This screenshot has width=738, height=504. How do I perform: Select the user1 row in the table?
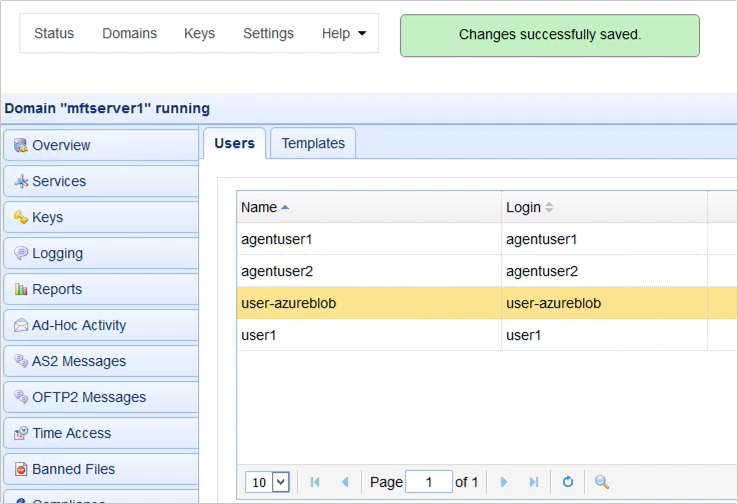coord(259,335)
